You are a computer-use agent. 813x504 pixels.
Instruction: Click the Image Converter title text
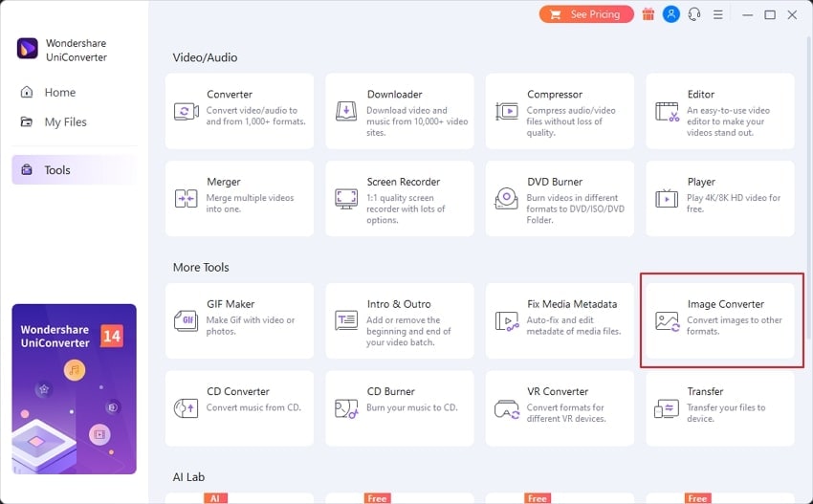[x=726, y=304]
